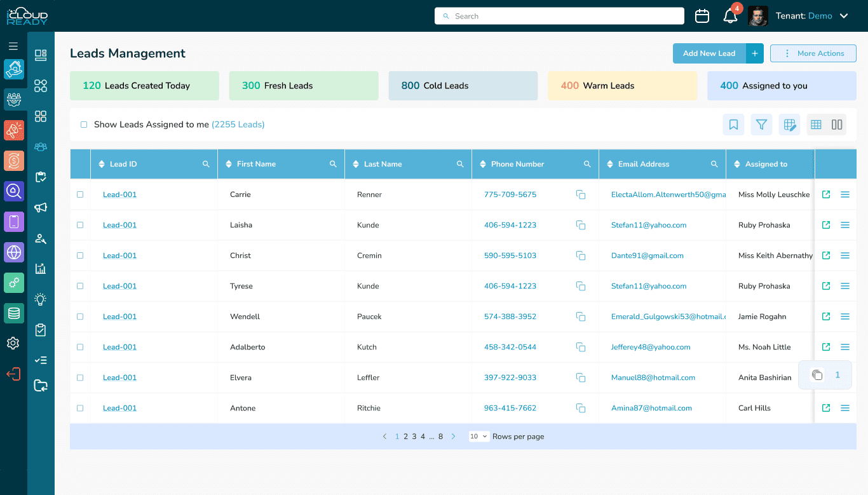
Task: Switch to kanban column view icon
Action: [x=837, y=125]
